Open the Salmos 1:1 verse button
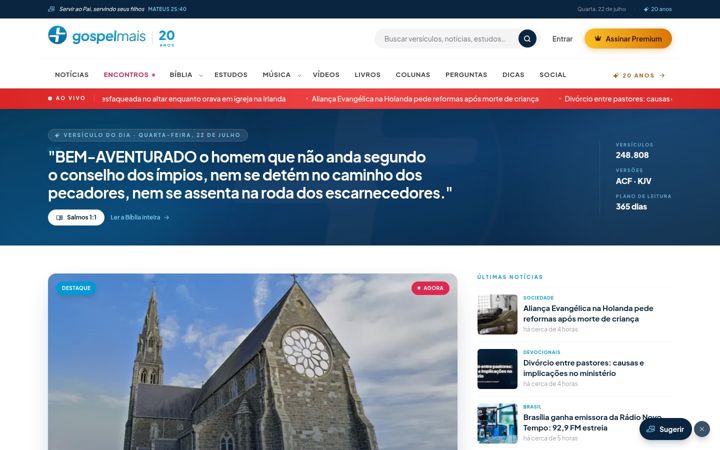 tap(76, 218)
